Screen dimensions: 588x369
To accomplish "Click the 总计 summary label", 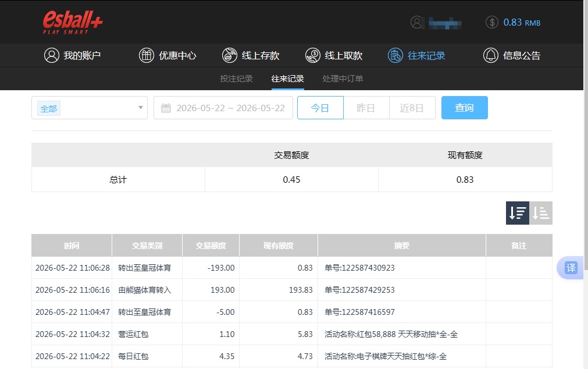I will 118,179.
